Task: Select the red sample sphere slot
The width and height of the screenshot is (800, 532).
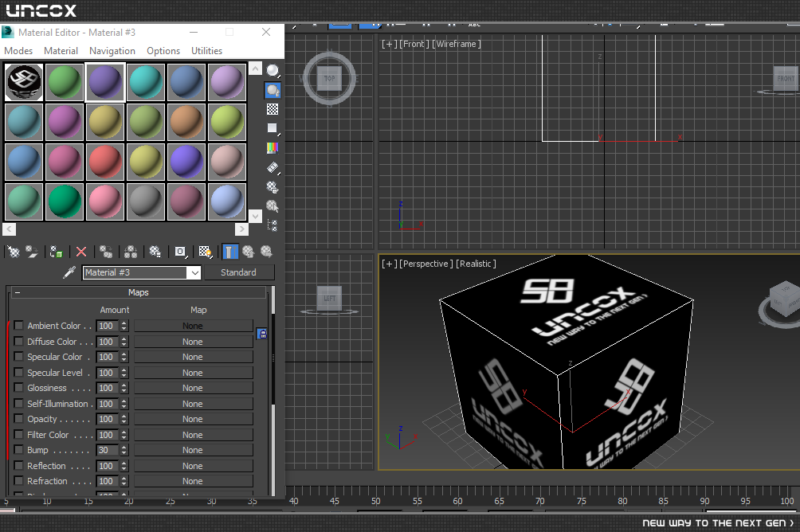Action: 105,162
